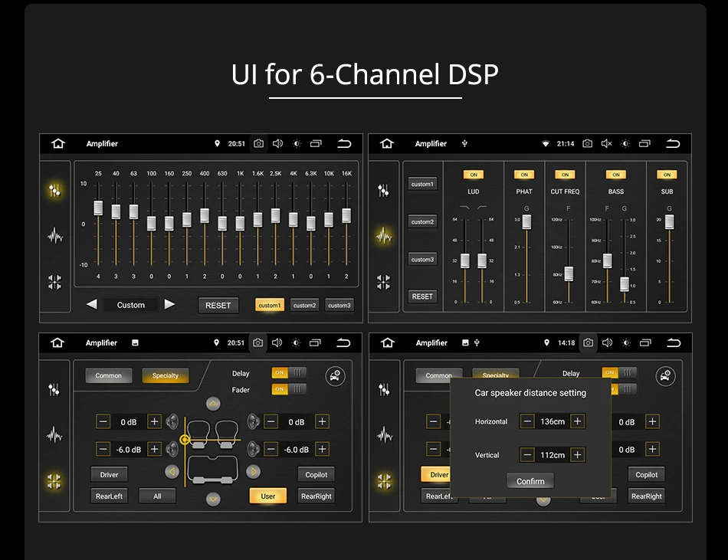This screenshot has height=560, width=728.
Task: Tap volume speaker icon in equalizer screen
Action: (277, 143)
